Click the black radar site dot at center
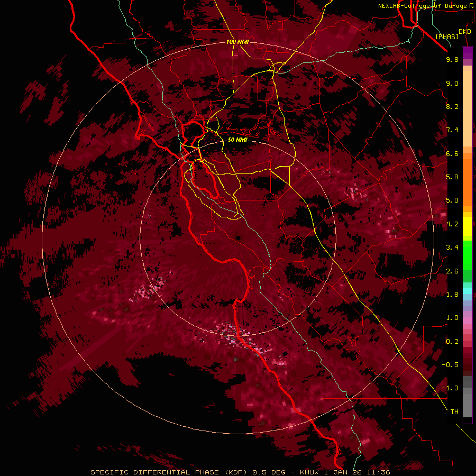Screen dimensions: 476x476 (238, 238)
